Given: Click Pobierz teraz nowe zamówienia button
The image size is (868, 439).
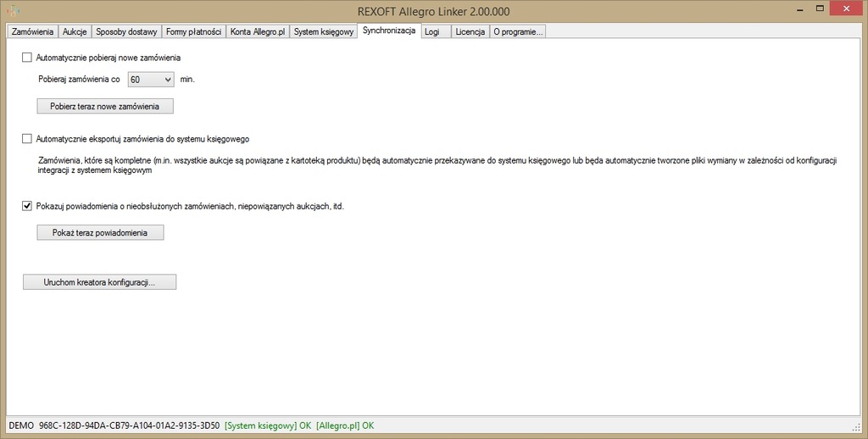Looking at the screenshot, I should tap(105, 106).
